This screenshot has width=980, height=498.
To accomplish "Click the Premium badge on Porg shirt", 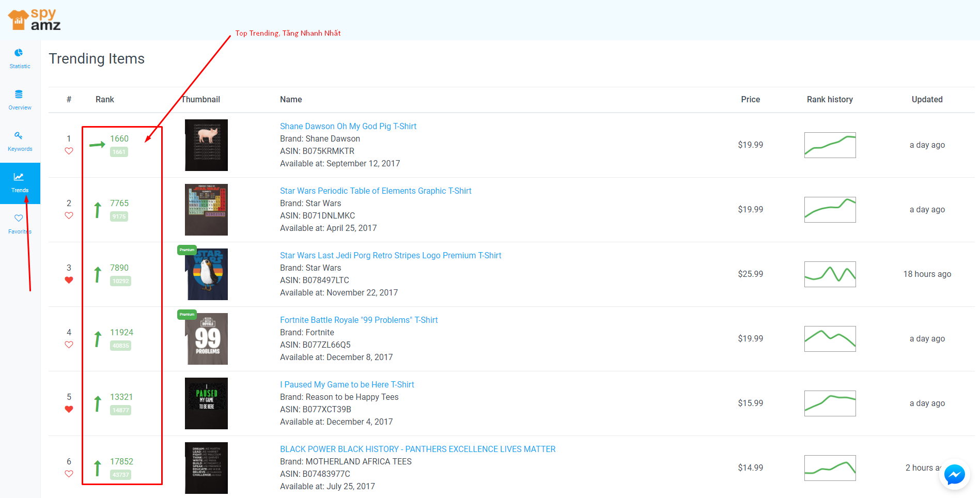I will [x=187, y=250].
